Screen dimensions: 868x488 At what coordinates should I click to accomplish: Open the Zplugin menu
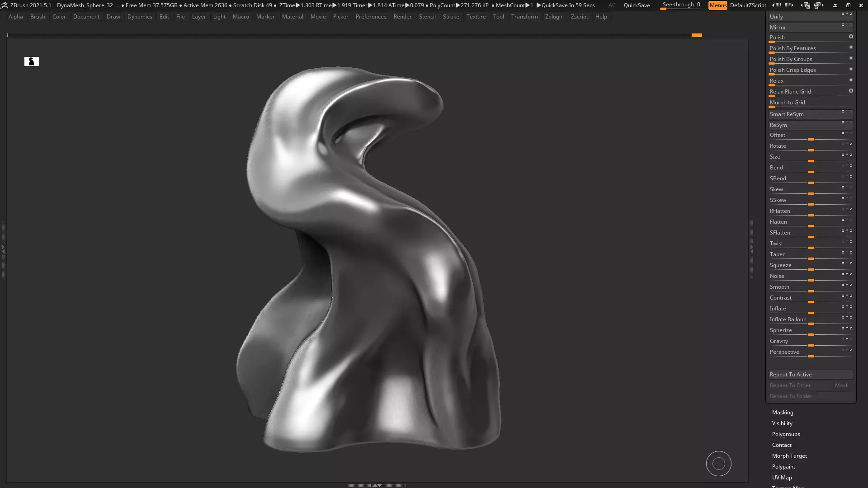(x=554, y=17)
